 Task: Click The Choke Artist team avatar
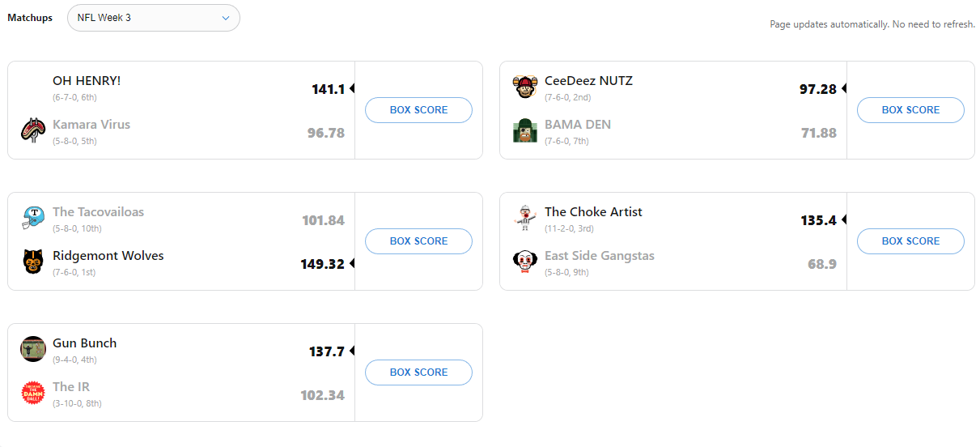point(525,217)
